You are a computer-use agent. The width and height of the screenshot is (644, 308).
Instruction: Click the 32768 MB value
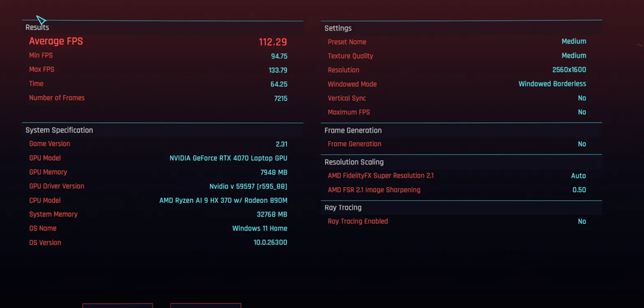[272, 215]
